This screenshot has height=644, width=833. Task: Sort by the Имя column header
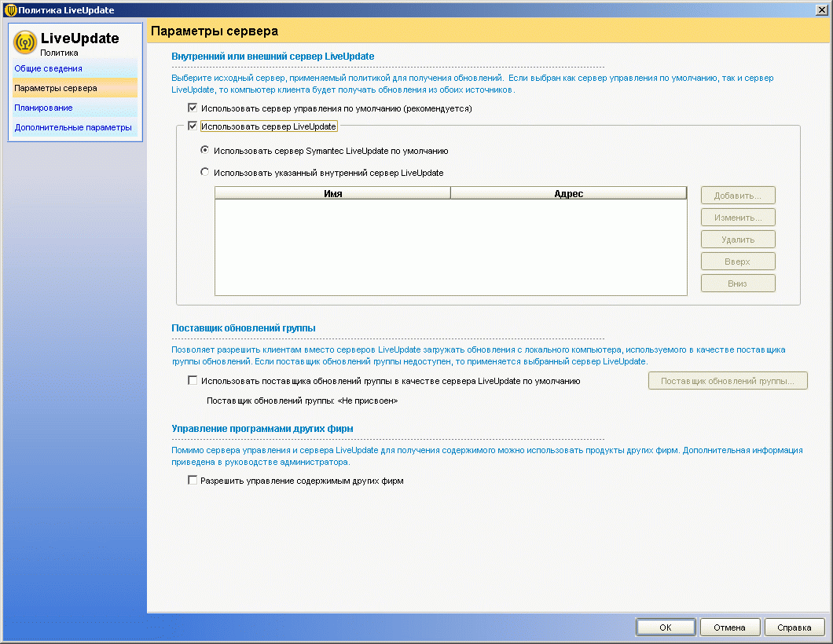(x=333, y=193)
